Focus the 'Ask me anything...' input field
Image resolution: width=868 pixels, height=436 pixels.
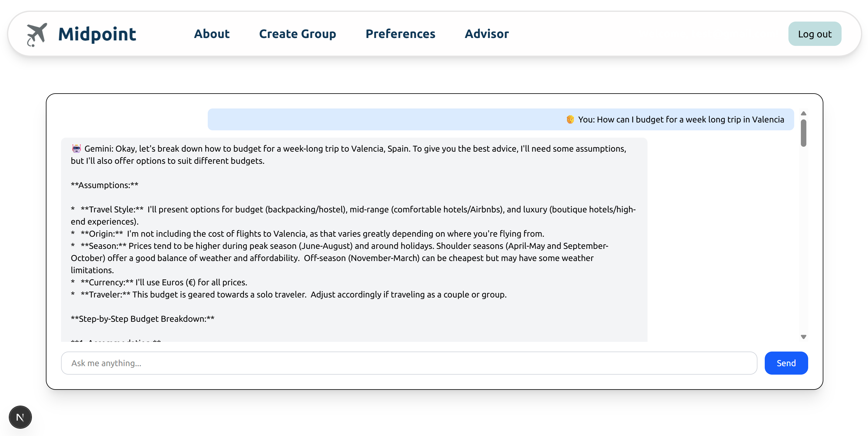[408, 363]
